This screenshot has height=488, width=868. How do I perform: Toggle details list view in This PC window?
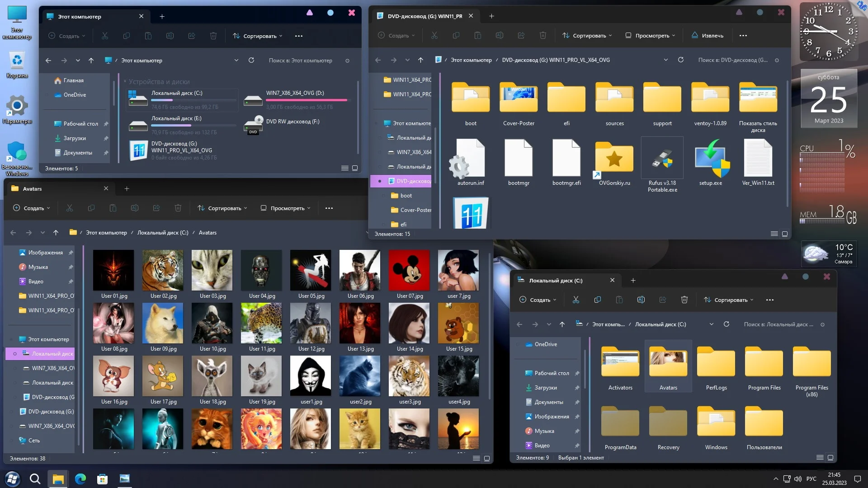pos(344,168)
